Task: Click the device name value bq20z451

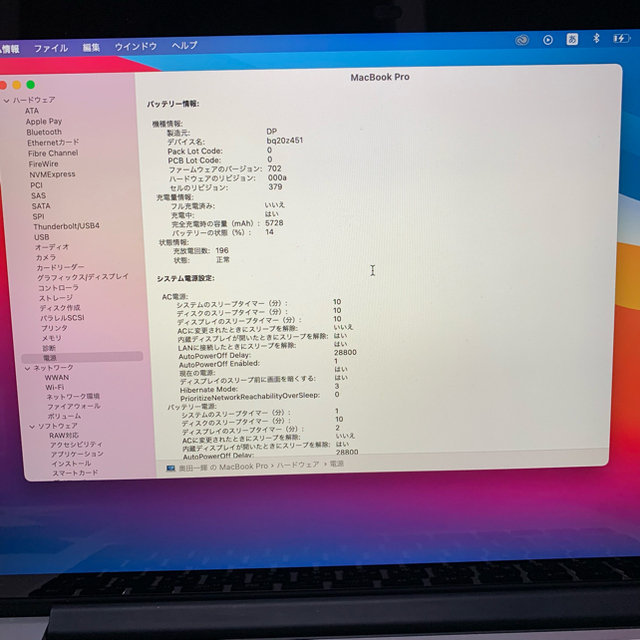Action: 284,140
